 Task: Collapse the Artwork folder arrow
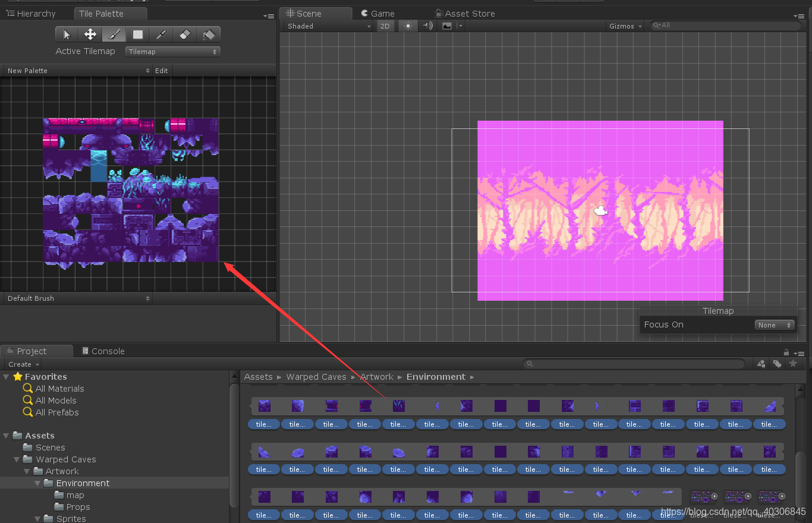(27, 471)
